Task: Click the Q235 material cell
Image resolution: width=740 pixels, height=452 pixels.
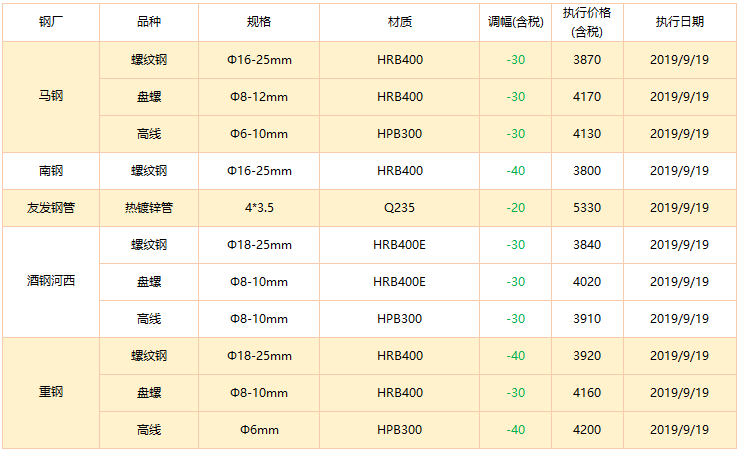Action: click(399, 208)
